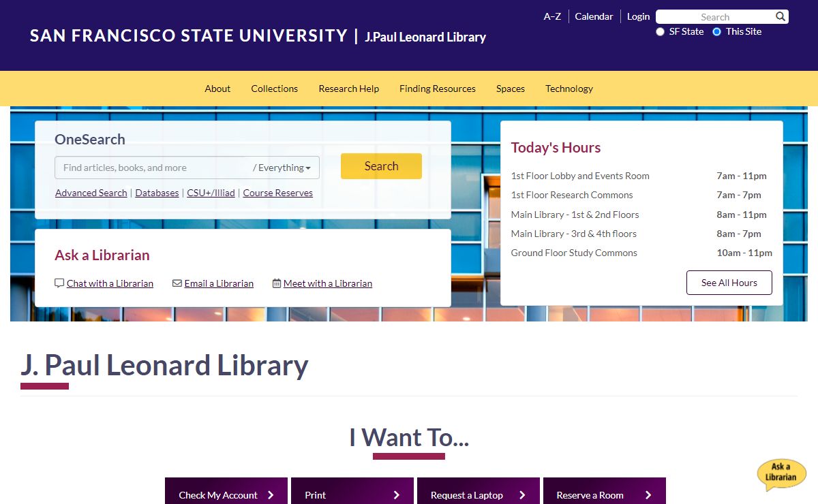Open the Advanced Search link
Screen dimensions: 818x504
tap(91, 193)
